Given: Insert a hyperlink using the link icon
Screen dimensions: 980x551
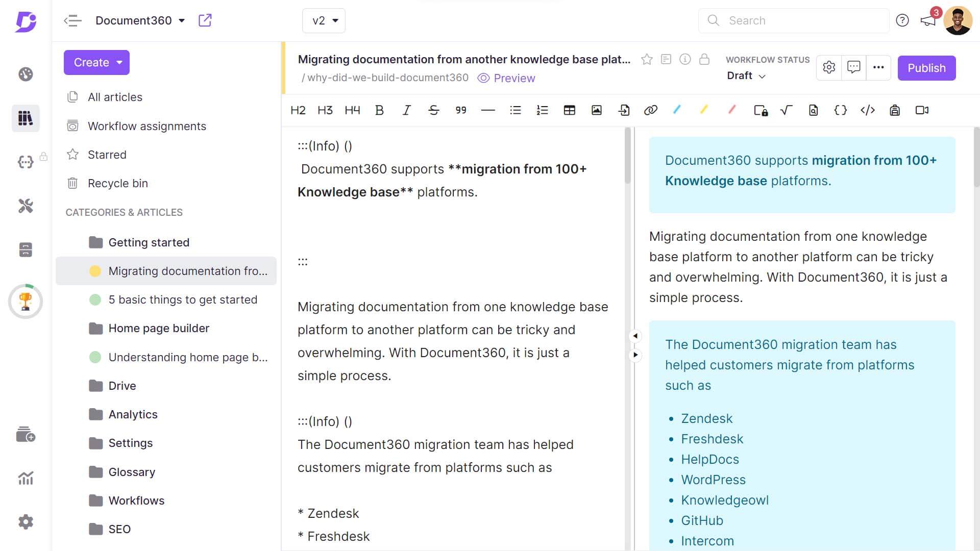Looking at the screenshot, I should [651, 110].
